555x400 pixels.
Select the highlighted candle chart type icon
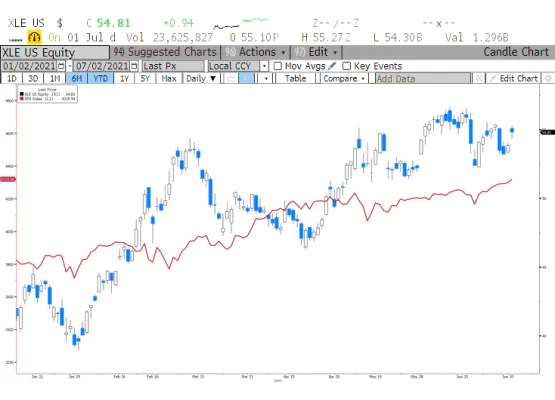[x=246, y=78]
